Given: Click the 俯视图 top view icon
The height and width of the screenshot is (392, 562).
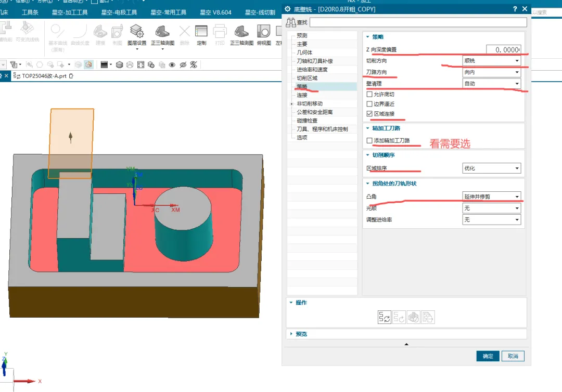Looking at the screenshot, I should [x=263, y=31].
